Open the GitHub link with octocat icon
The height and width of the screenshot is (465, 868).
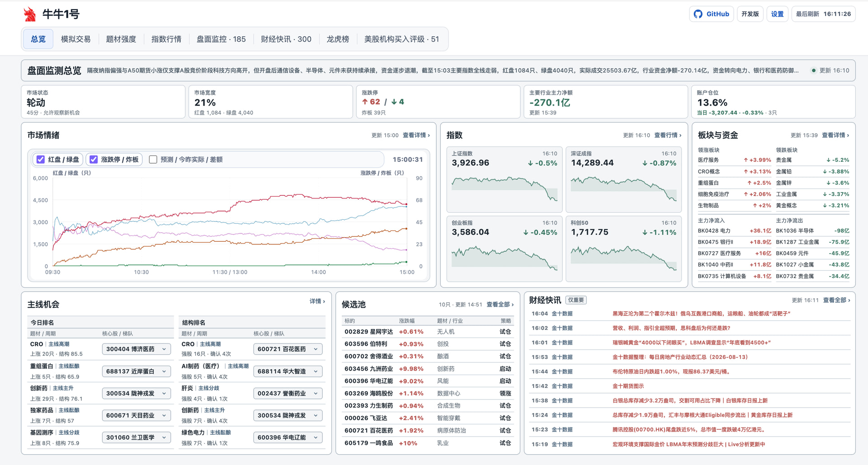(x=712, y=14)
